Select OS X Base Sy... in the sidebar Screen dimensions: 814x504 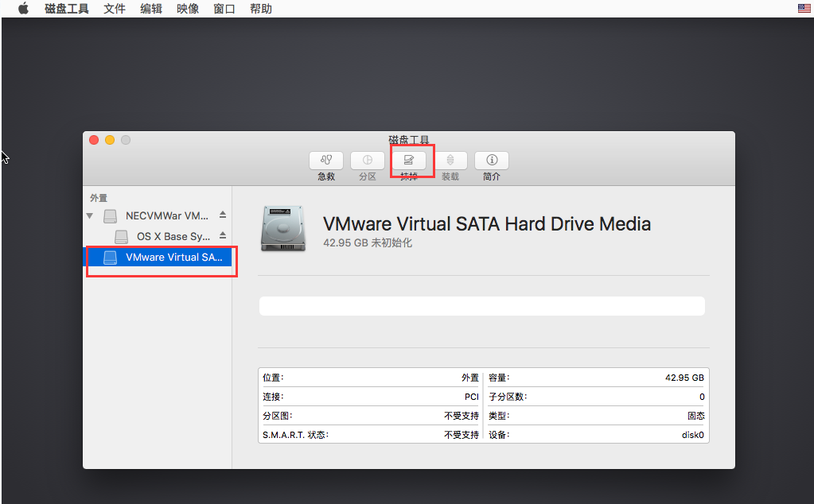coord(158,236)
